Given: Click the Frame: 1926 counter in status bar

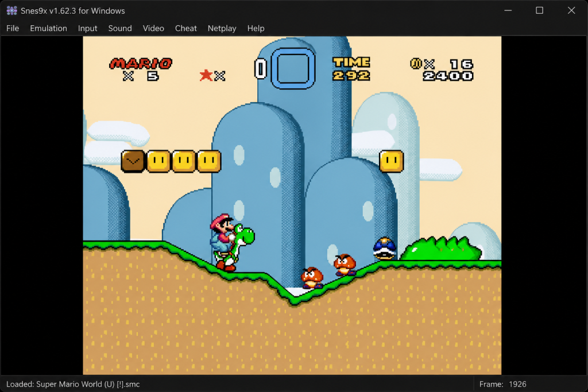Looking at the screenshot, I should click(x=502, y=384).
